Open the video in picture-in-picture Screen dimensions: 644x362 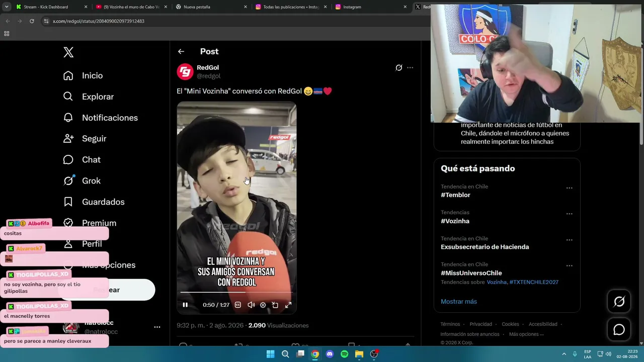tap(275, 305)
